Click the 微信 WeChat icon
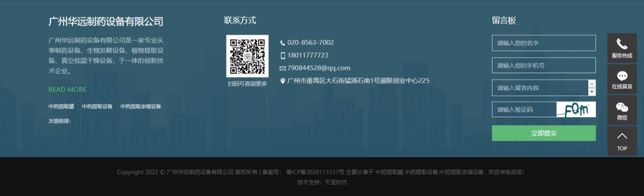 [x=622, y=107]
